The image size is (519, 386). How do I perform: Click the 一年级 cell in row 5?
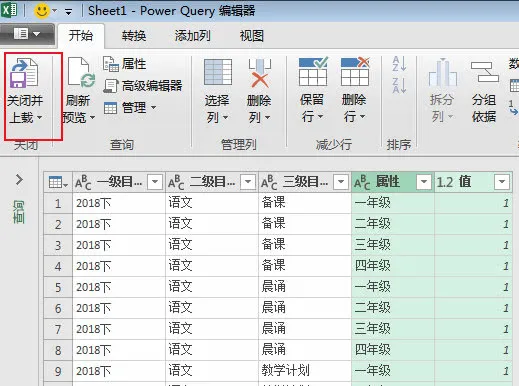coord(393,287)
